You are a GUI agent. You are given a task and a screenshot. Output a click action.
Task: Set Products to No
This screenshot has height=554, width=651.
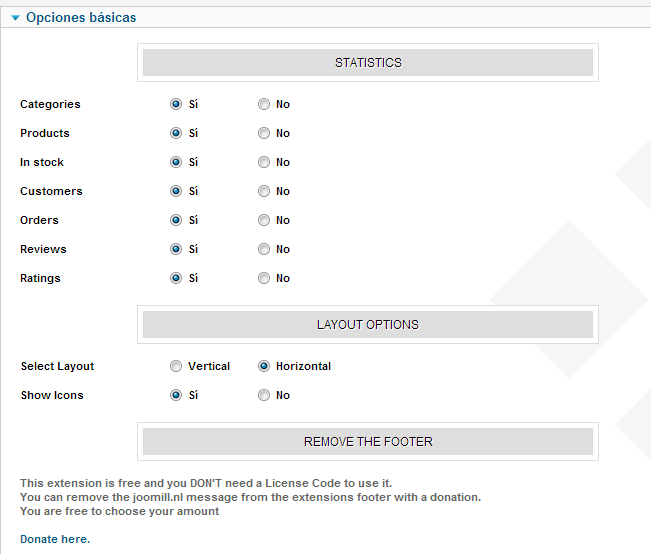pyautogui.click(x=264, y=133)
